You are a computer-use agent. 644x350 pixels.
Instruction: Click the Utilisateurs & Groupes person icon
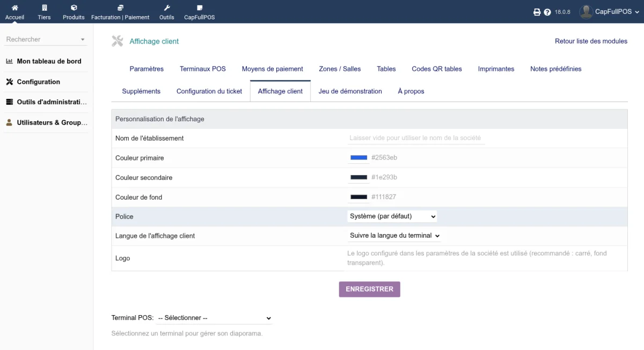9,122
